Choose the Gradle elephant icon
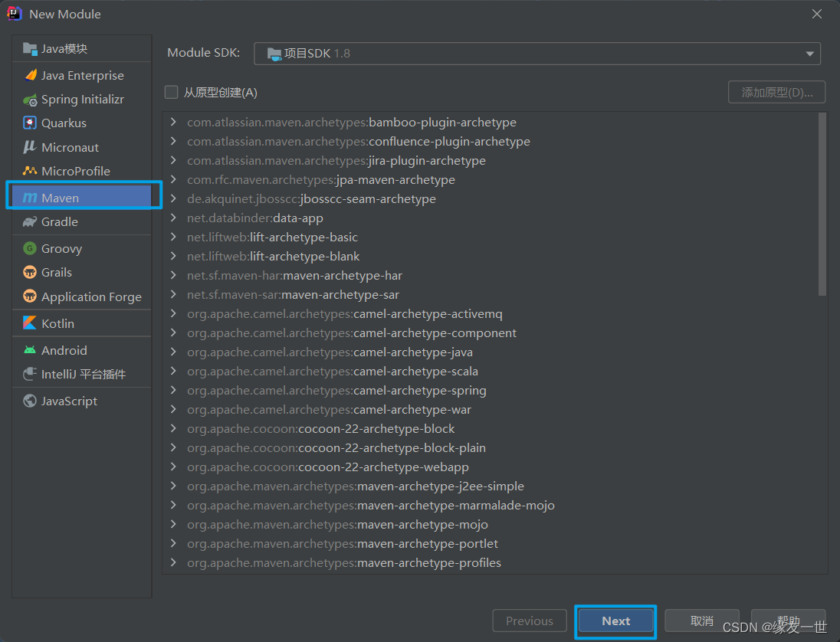Image resolution: width=840 pixels, height=642 pixels. pyautogui.click(x=31, y=222)
